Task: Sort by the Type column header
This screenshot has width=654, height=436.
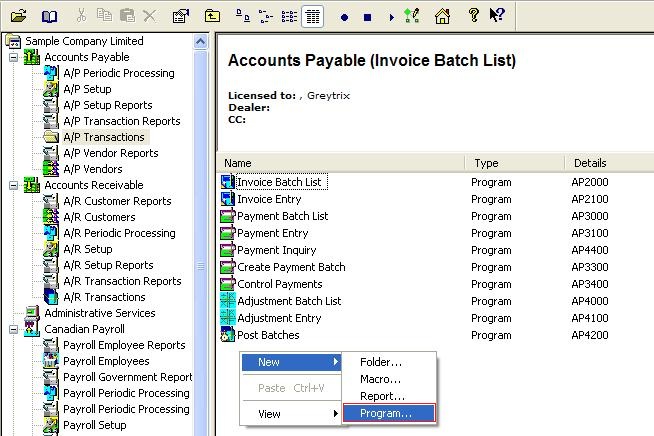Action: (515, 163)
